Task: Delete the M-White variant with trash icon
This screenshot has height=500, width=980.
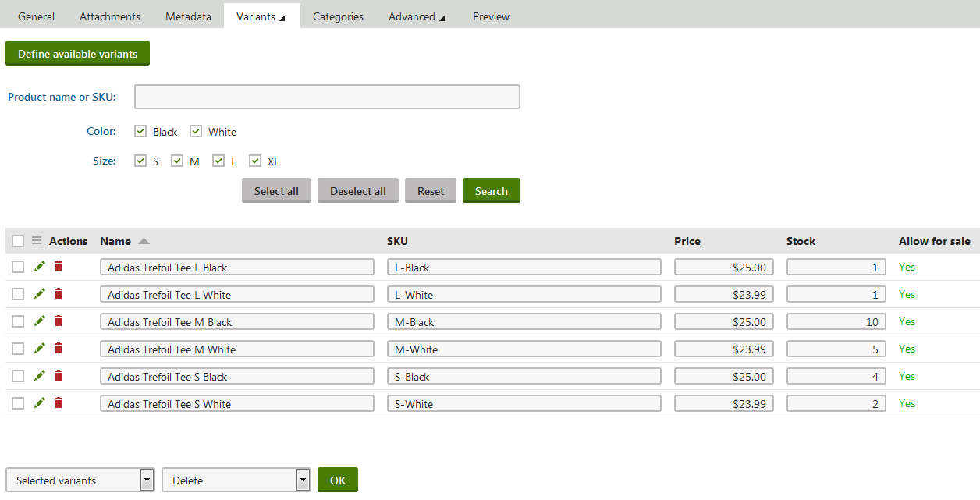Action: (x=59, y=349)
